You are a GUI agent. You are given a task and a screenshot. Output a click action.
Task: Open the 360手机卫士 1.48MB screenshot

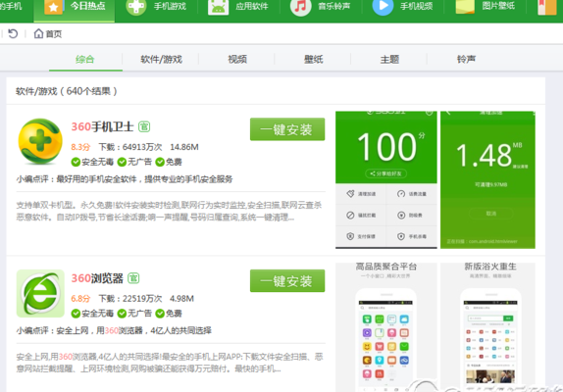tap(487, 179)
